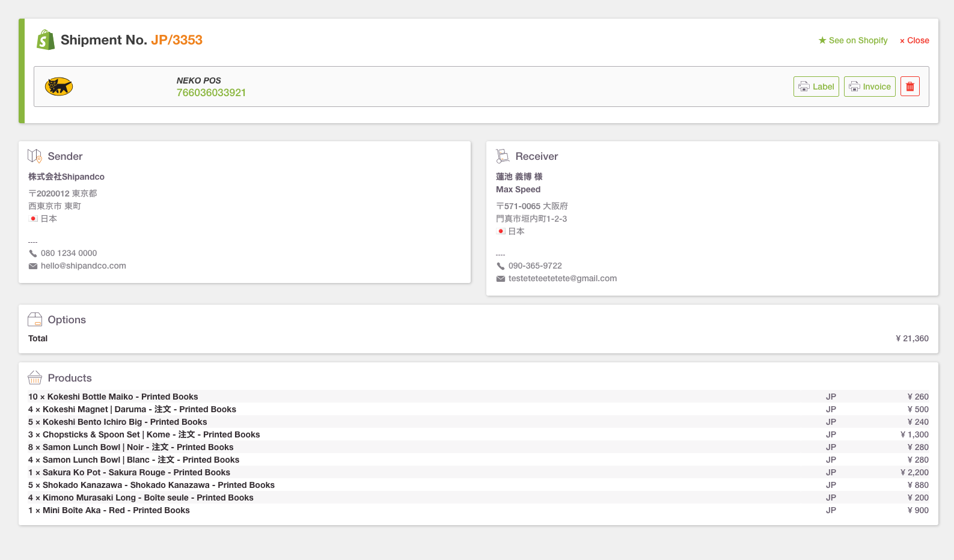Select Samon Lunch Bowl Noir row

pyautogui.click(x=479, y=447)
